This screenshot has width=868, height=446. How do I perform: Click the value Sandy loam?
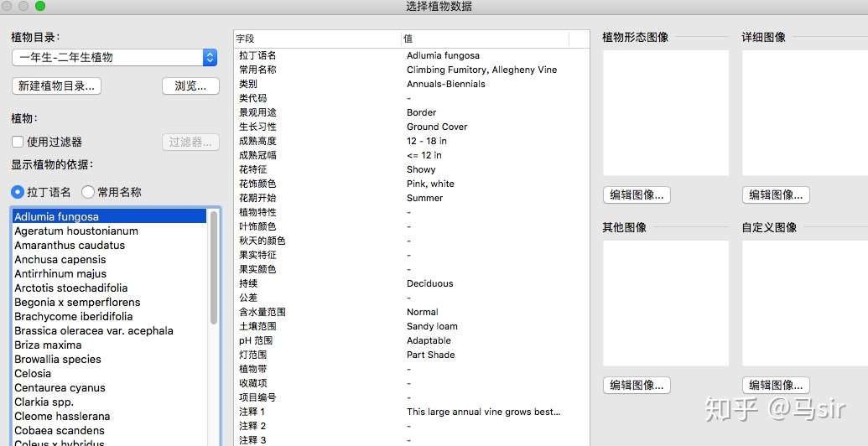[x=432, y=326]
